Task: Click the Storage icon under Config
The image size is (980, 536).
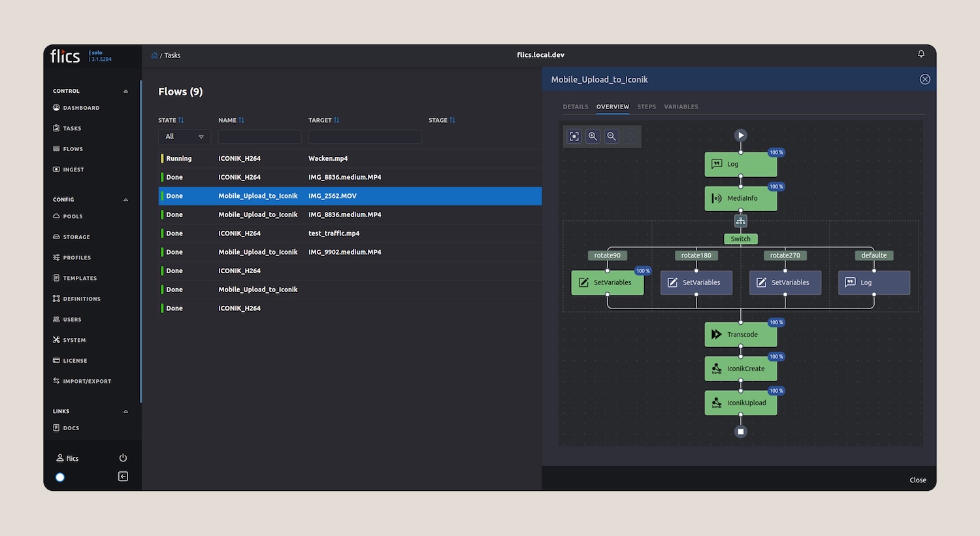Action: 57,237
